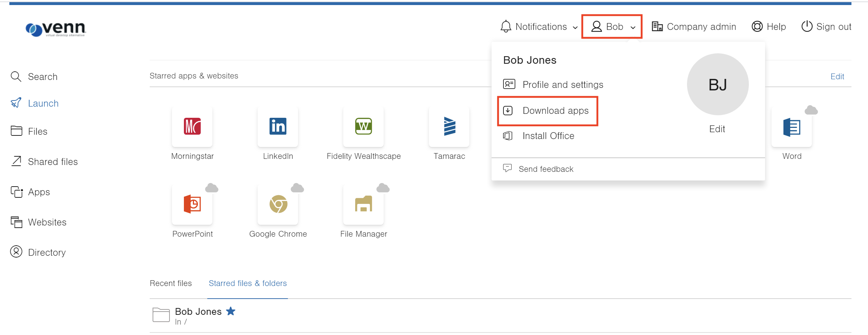Click the Directory person icon in sidebar
Image resolution: width=868 pixels, height=335 pixels.
(x=16, y=251)
